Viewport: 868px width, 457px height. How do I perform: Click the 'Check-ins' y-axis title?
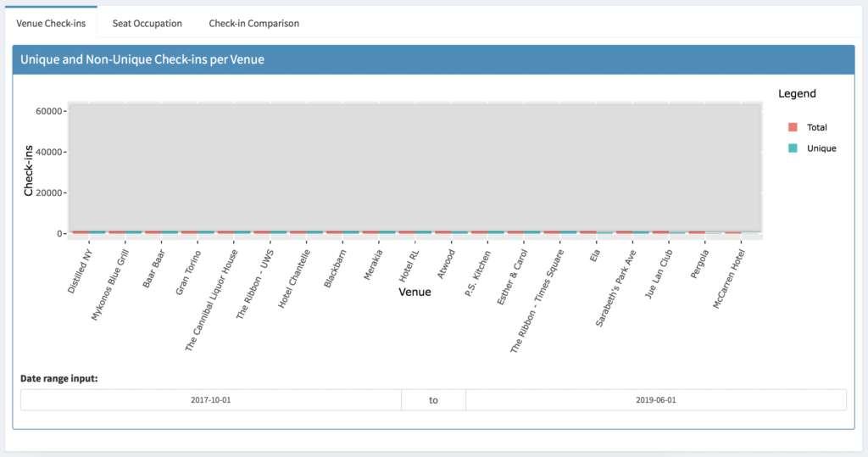point(29,172)
